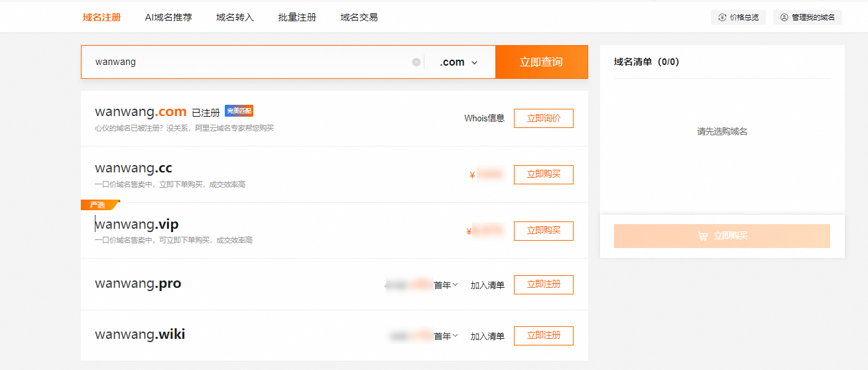
Task: Click 立即注册 for wanwang.pro
Action: (x=544, y=284)
